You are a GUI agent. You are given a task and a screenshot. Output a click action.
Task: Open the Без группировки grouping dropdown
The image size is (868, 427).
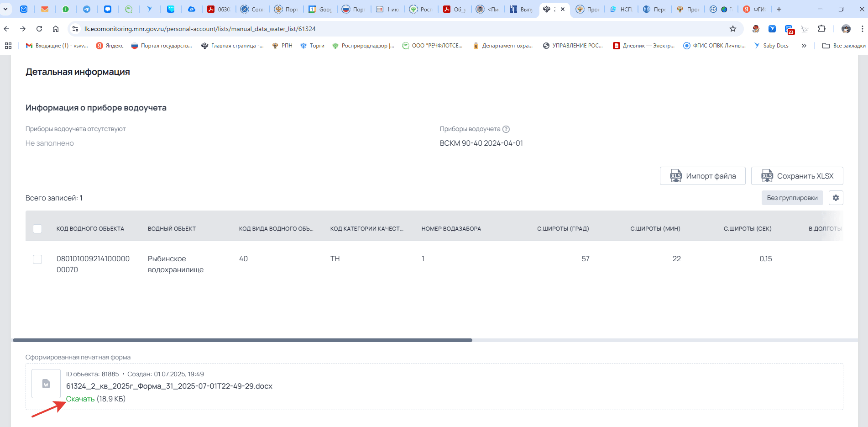point(792,198)
